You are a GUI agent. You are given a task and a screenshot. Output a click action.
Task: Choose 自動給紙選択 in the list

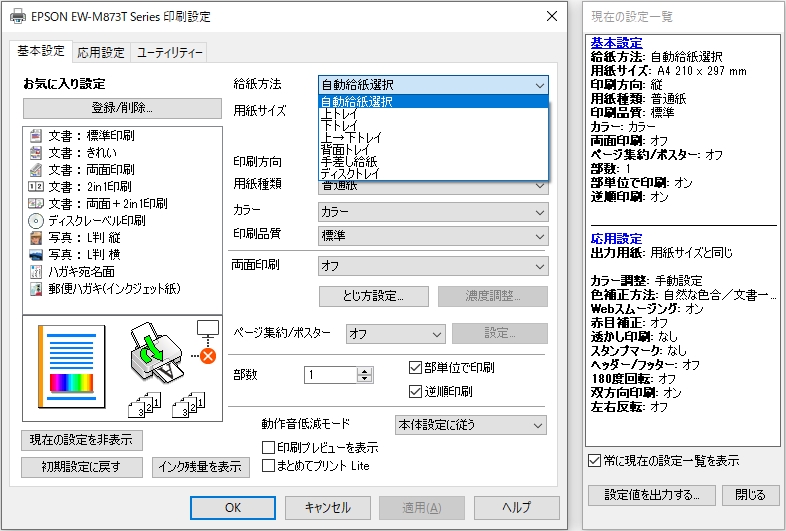434,101
